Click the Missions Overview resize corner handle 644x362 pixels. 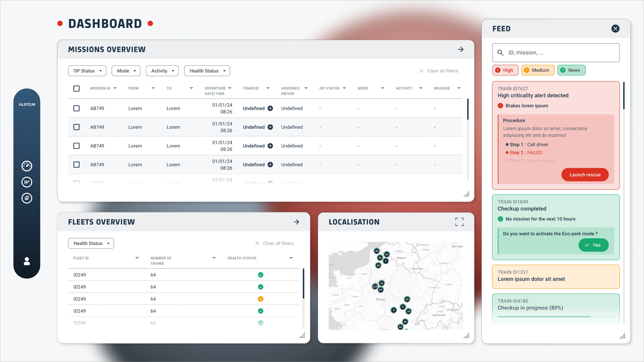click(466, 194)
